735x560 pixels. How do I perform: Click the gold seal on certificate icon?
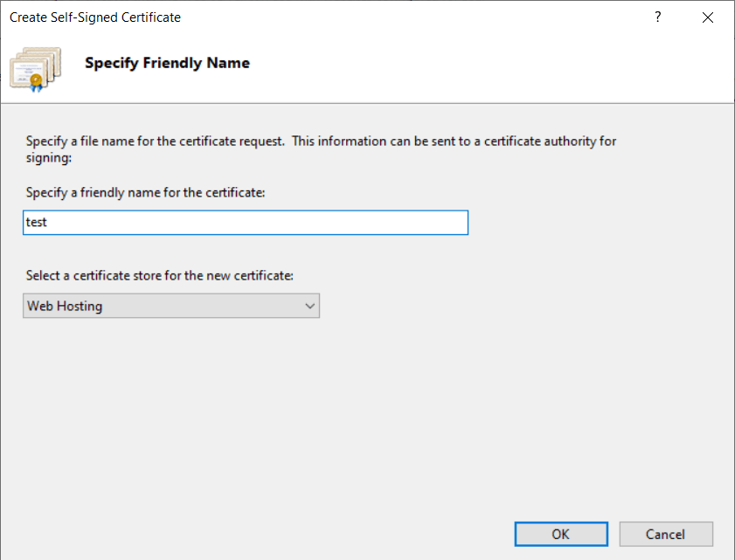37,82
